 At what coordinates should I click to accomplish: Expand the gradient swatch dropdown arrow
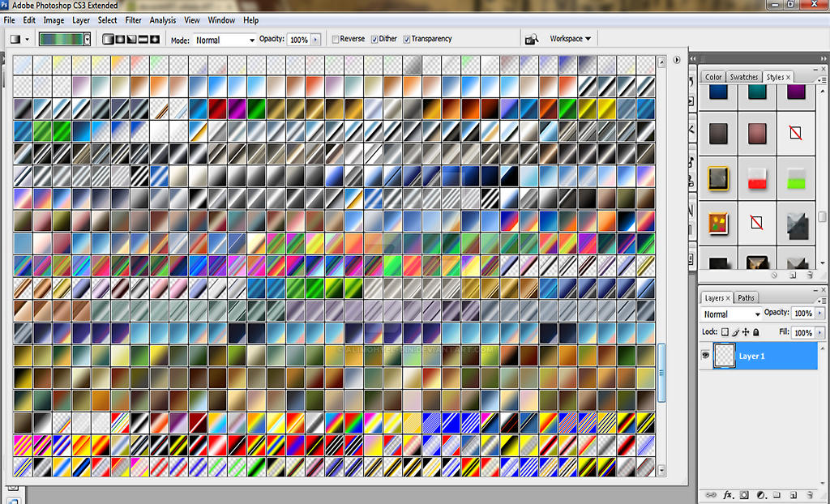88,39
